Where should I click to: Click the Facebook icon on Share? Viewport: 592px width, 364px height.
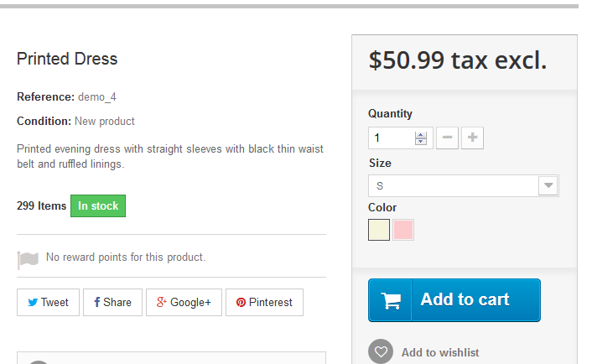[x=97, y=303]
